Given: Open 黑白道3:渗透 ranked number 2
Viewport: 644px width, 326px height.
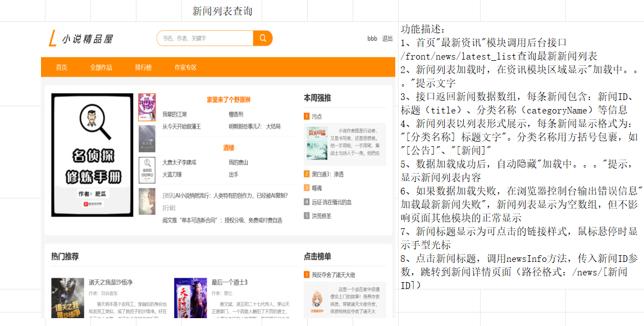Looking at the screenshot, I should point(327,174).
